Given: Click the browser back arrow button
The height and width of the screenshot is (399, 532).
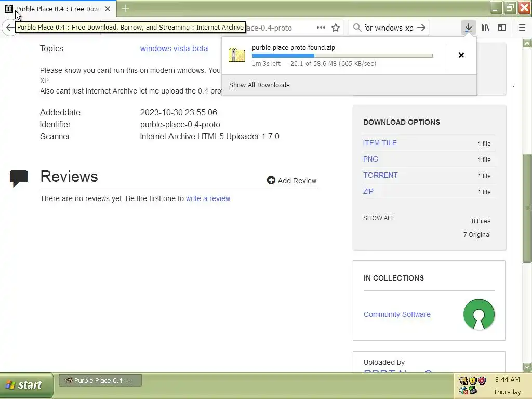Looking at the screenshot, I should [x=9, y=28].
